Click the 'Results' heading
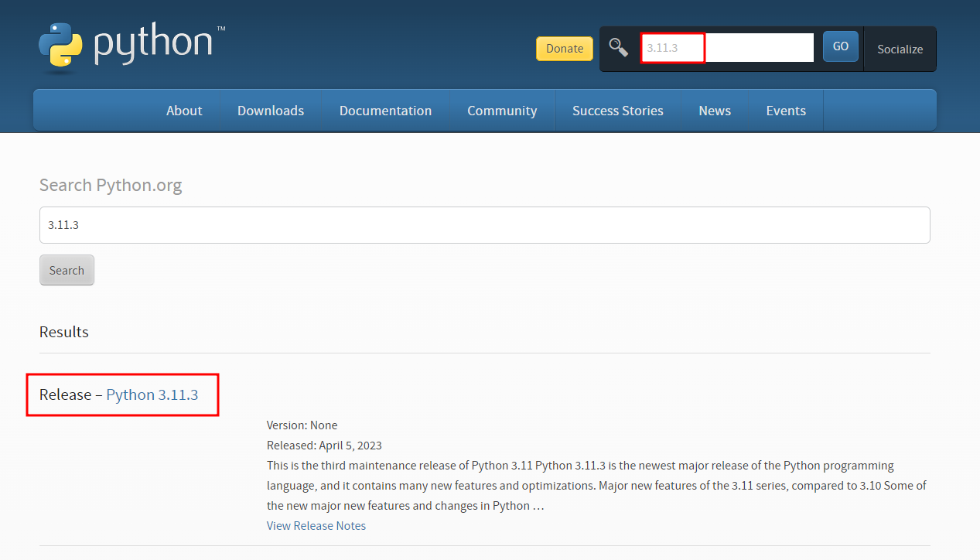 [64, 332]
